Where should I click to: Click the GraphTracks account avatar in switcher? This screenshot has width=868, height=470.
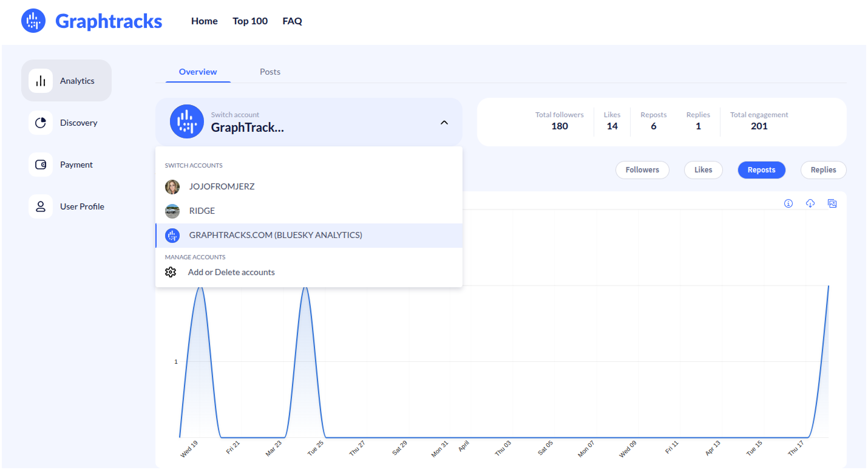coord(186,121)
